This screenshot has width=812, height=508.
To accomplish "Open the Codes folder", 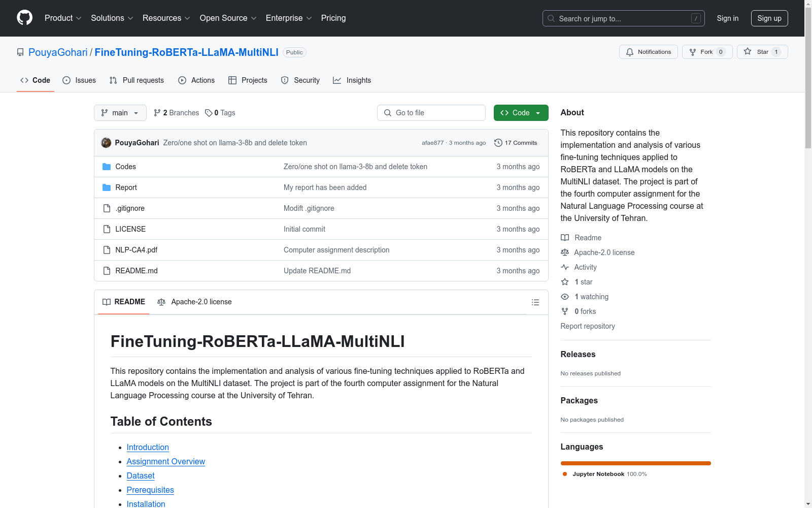I will tap(125, 167).
